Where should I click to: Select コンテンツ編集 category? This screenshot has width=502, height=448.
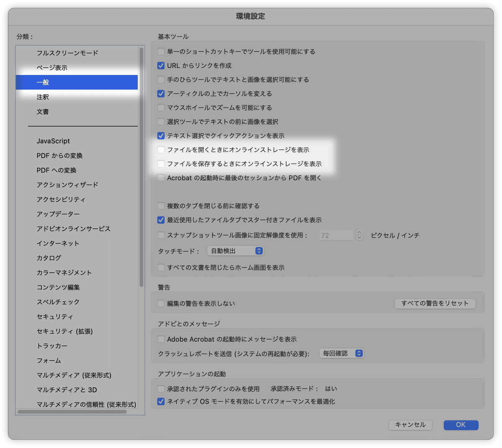[x=77, y=288]
